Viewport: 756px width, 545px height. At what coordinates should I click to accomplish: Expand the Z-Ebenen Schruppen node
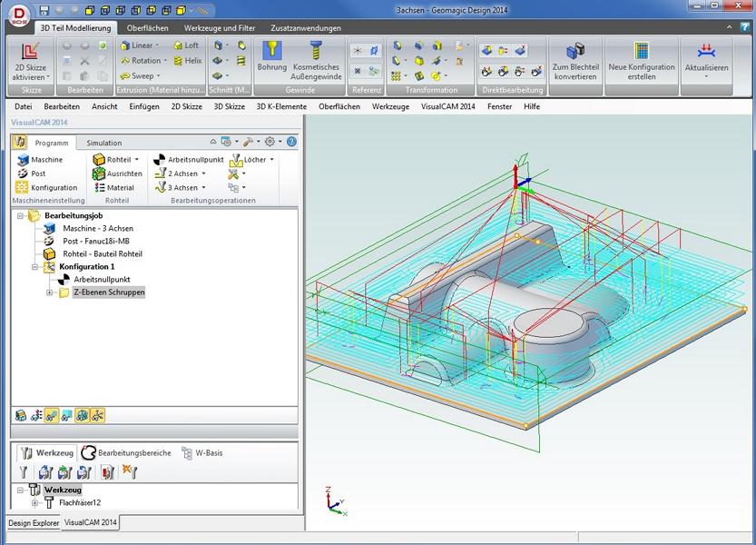tap(49, 292)
